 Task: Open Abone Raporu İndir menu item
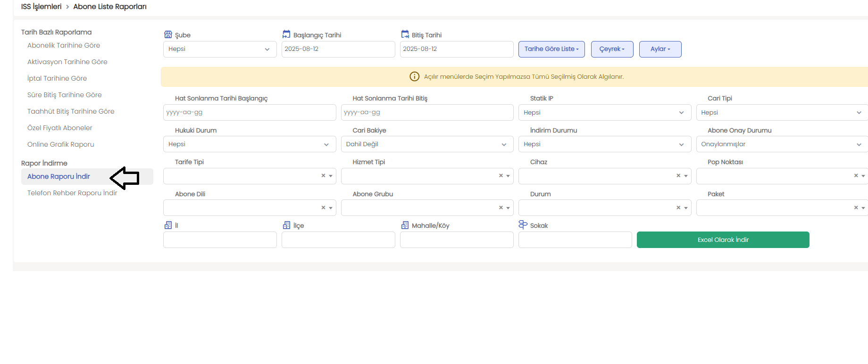pyautogui.click(x=58, y=176)
